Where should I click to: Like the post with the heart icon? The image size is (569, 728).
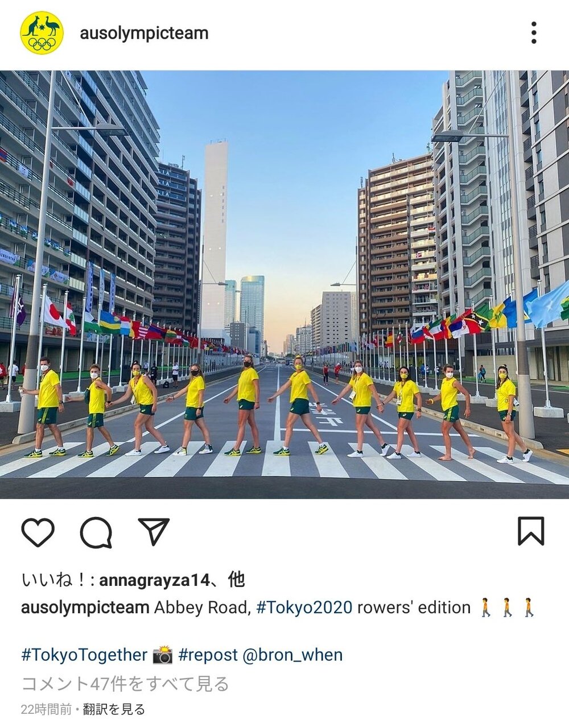(38, 532)
